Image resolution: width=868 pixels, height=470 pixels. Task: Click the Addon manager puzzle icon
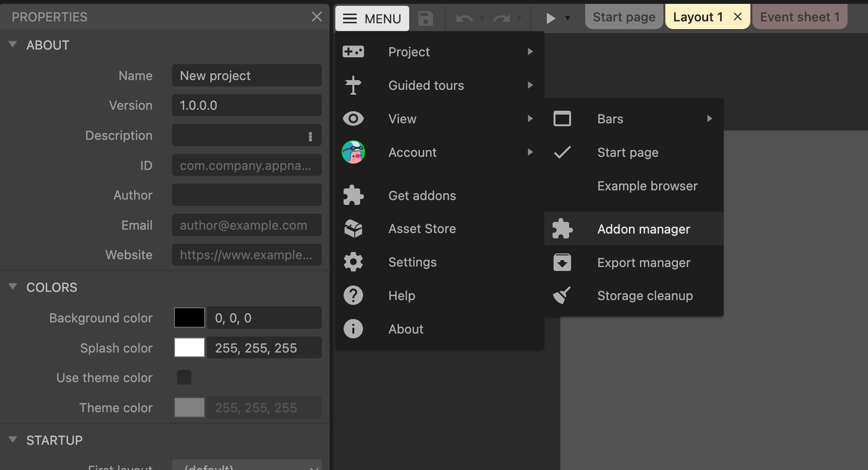tap(562, 229)
